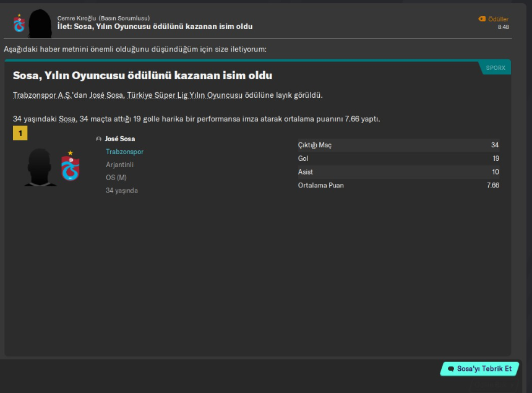Screen dimensions: 532x393
Task: Click the sender's silhouette avatar
Action: point(40,24)
